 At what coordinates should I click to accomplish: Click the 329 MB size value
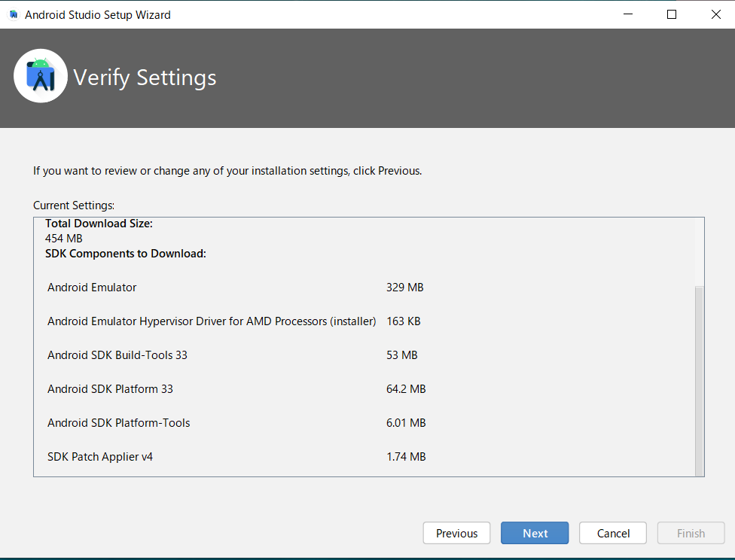click(404, 288)
